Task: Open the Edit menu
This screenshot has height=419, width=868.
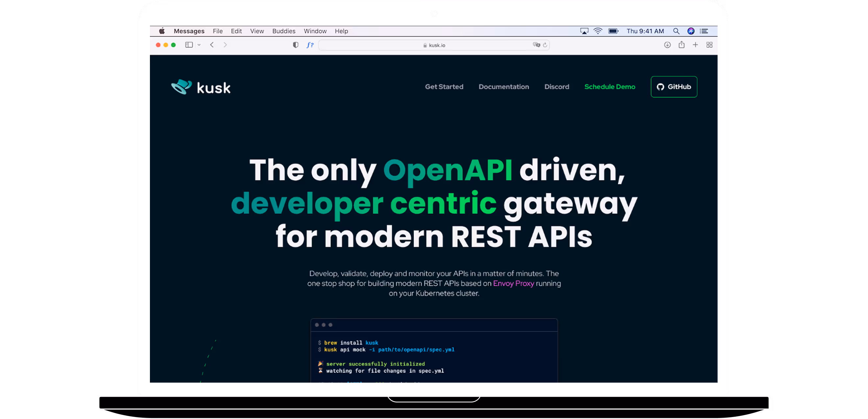Action: [236, 31]
